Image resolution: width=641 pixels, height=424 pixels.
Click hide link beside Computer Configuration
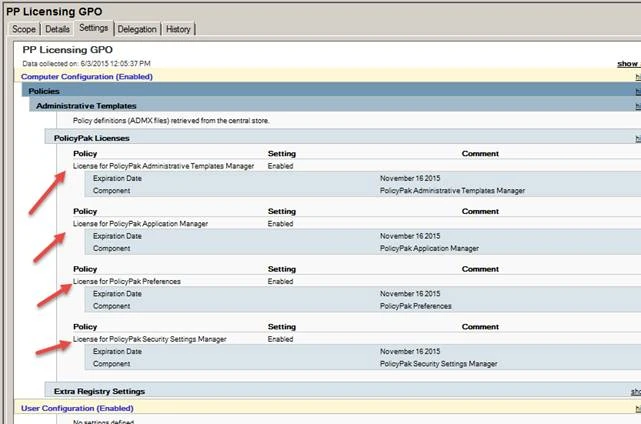click(637, 76)
